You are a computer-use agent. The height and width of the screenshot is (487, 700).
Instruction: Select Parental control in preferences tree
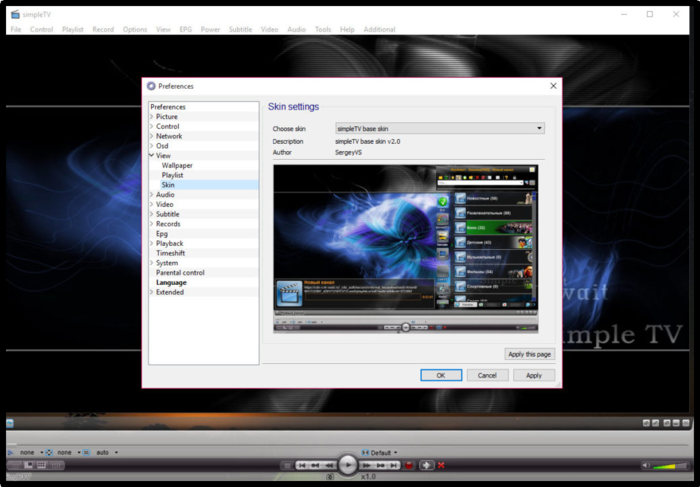click(x=180, y=273)
